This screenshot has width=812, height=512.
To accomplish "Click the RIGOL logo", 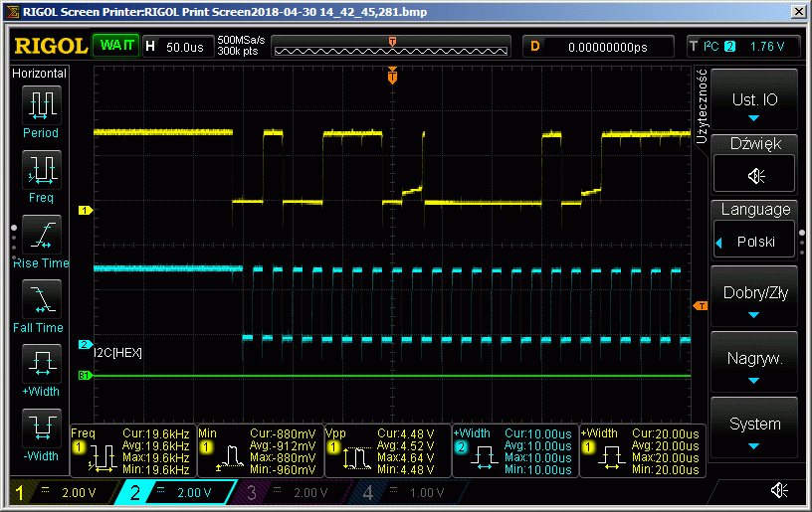I will (x=51, y=47).
